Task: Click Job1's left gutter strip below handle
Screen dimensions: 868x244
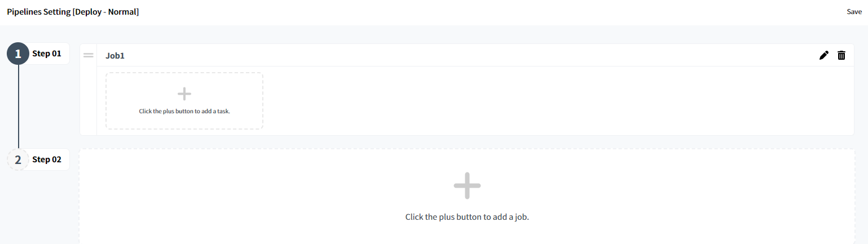Action: (x=89, y=99)
